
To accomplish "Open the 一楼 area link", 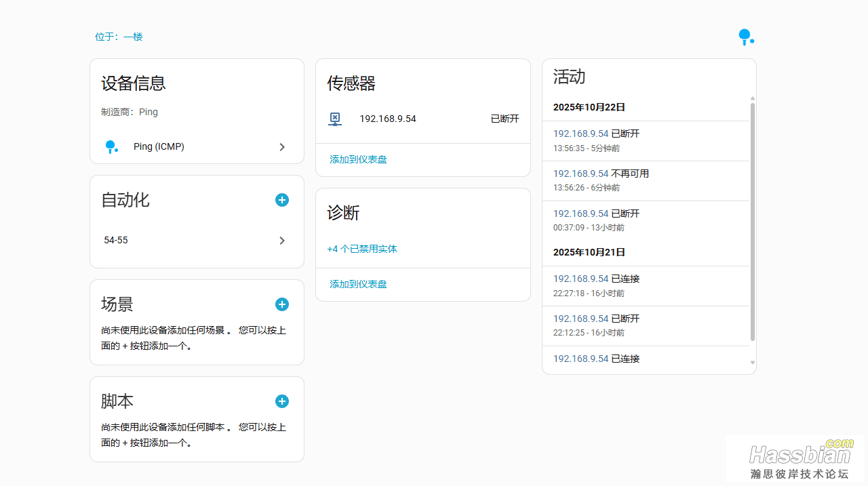I will pyautogui.click(x=133, y=37).
